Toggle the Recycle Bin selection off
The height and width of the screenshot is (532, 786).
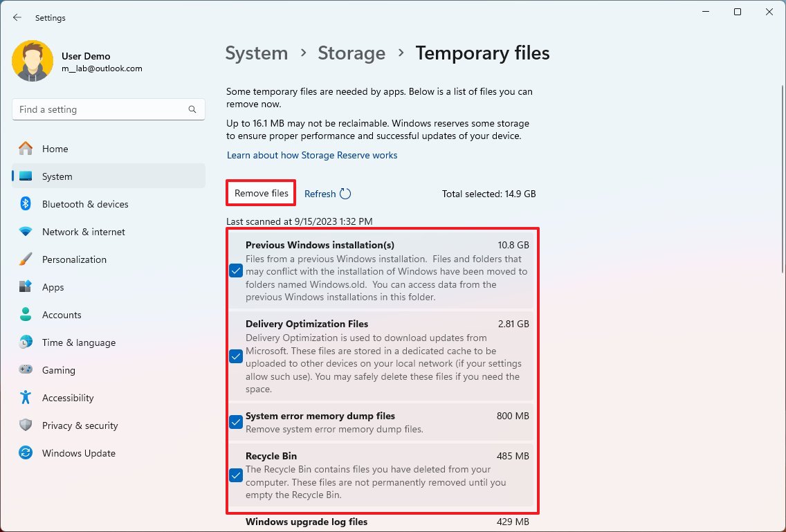235,475
